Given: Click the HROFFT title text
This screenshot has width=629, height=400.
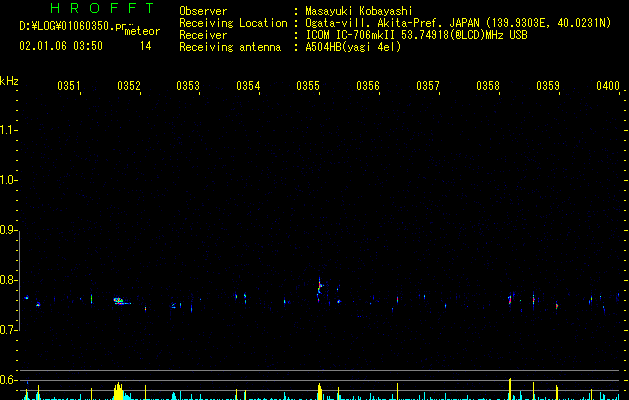Looking at the screenshot, I should 103,8.
